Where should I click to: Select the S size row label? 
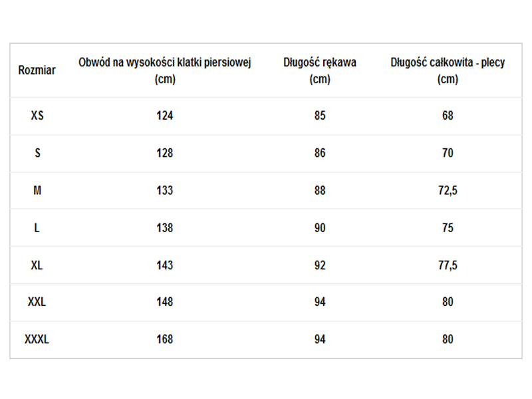coord(37,153)
